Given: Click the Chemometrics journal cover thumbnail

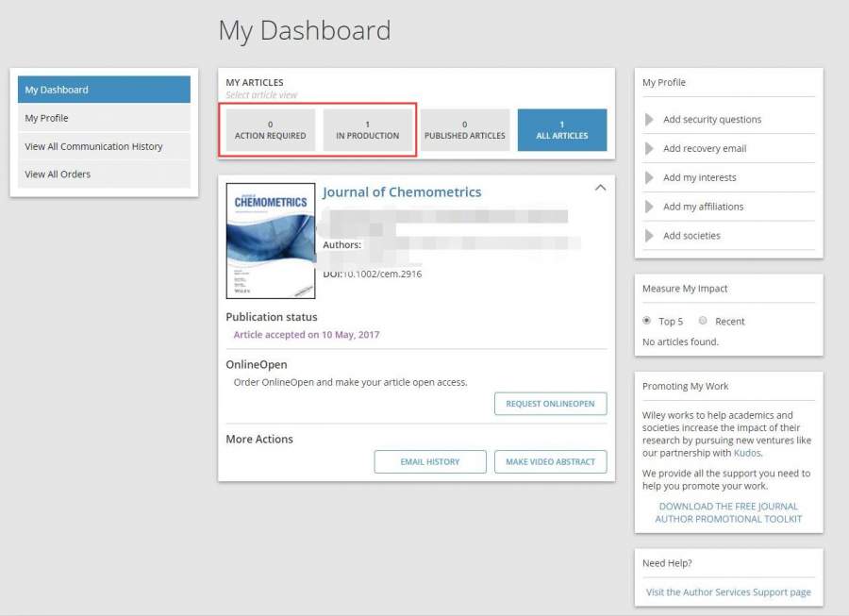Looking at the screenshot, I should click(271, 241).
